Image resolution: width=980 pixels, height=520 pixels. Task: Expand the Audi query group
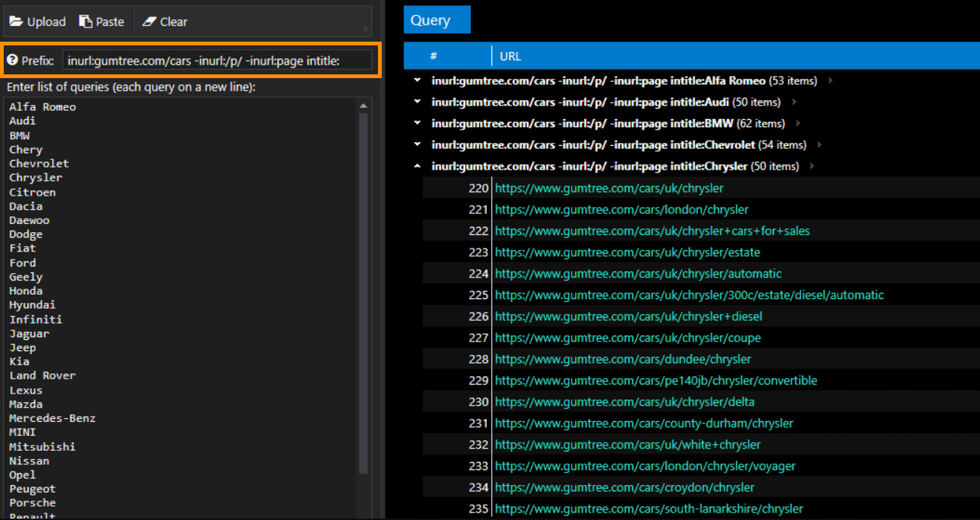click(x=417, y=102)
